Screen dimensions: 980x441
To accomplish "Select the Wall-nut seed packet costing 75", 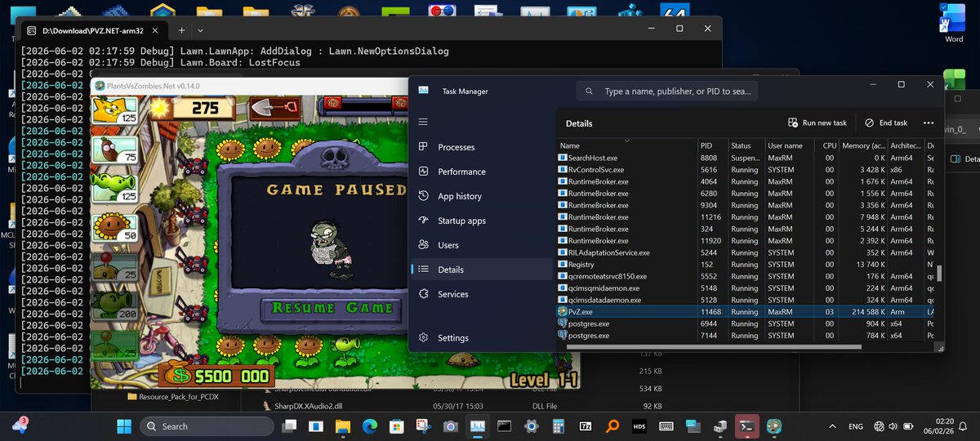I will click(115, 149).
